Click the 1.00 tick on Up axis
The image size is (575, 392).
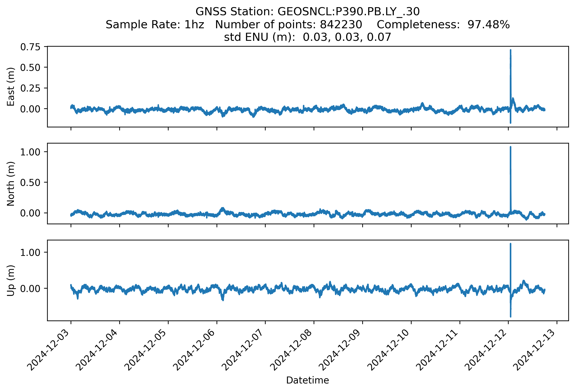30,253
